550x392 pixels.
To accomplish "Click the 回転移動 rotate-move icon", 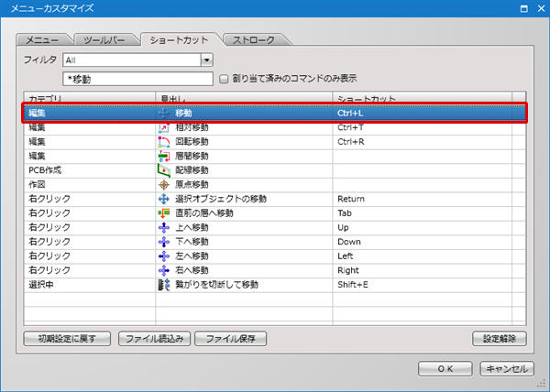I will 164,142.
